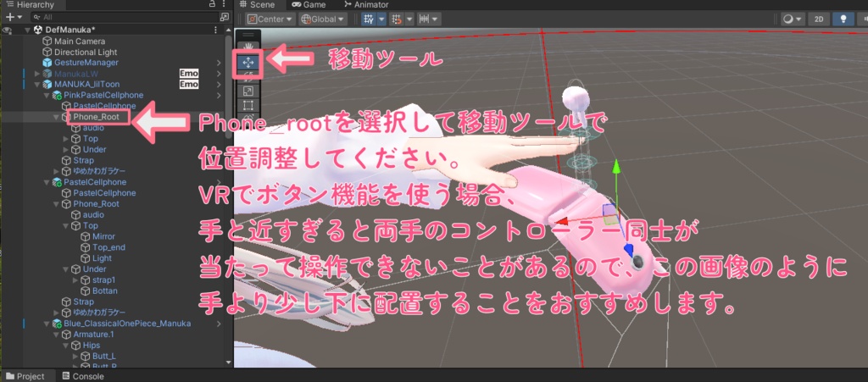Toggle scene visibility eye in Hierarchy
Screen dimensions: 868x382
click(x=7, y=30)
